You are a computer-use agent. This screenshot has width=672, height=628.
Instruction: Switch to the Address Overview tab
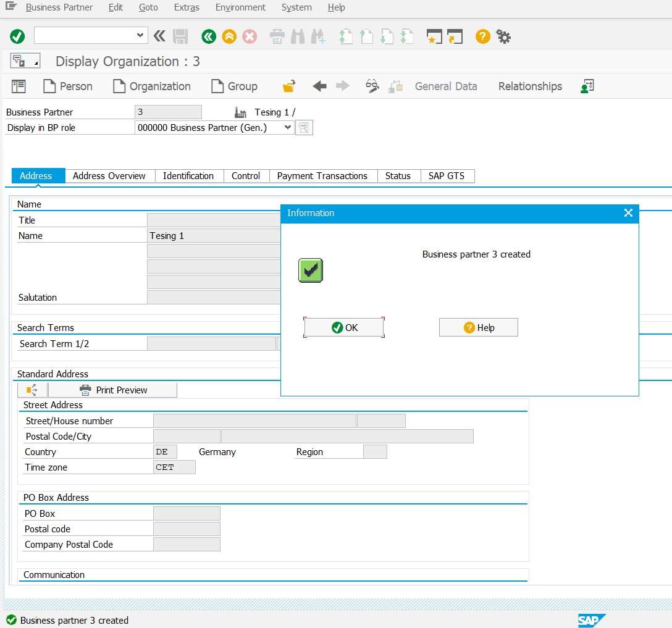click(x=109, y=175)
